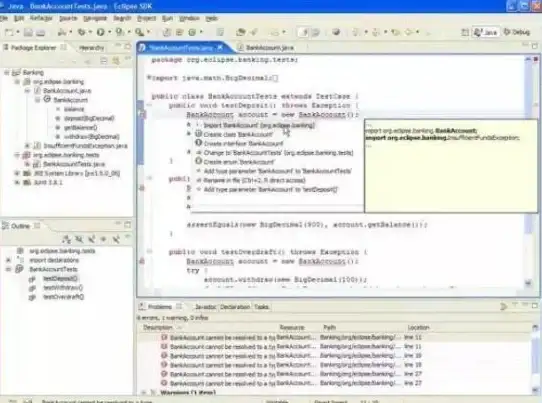Expand the JRE System Library node
Viewport: 542px width, 403px height.
[17, 173]
